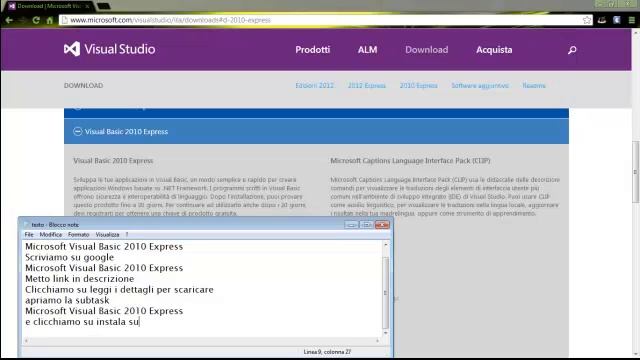Click the 'Scriviamo su google' line in Notepad
This screenshot has width=640, height=360.
point(69,258)
